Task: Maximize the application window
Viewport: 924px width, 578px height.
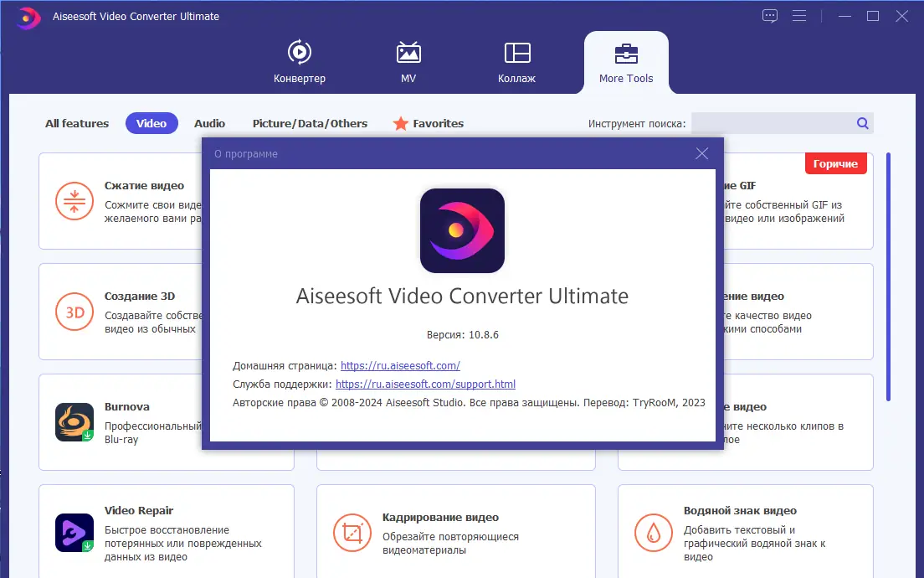Action: click(x=873, y=17)
